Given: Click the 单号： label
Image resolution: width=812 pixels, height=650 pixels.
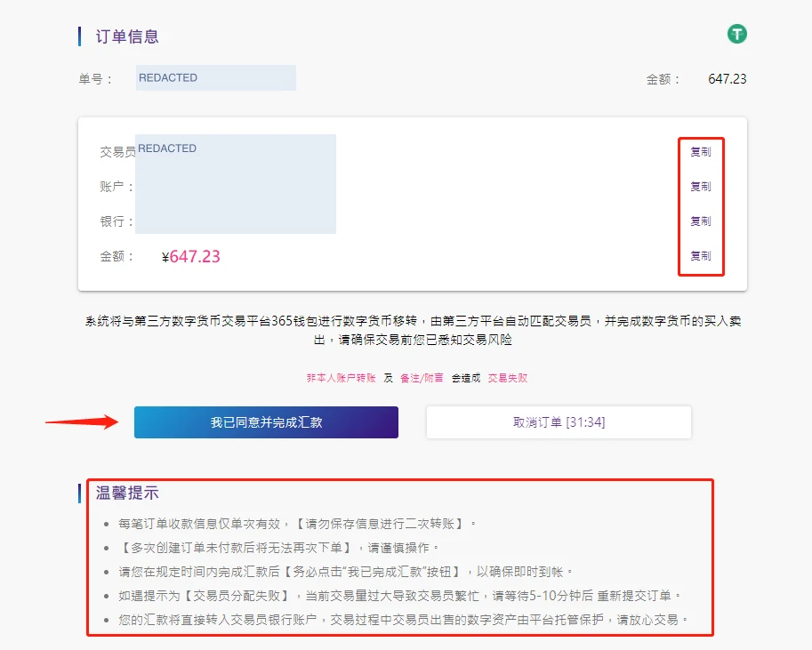Looking at the screenshot, I should [95, 79].
